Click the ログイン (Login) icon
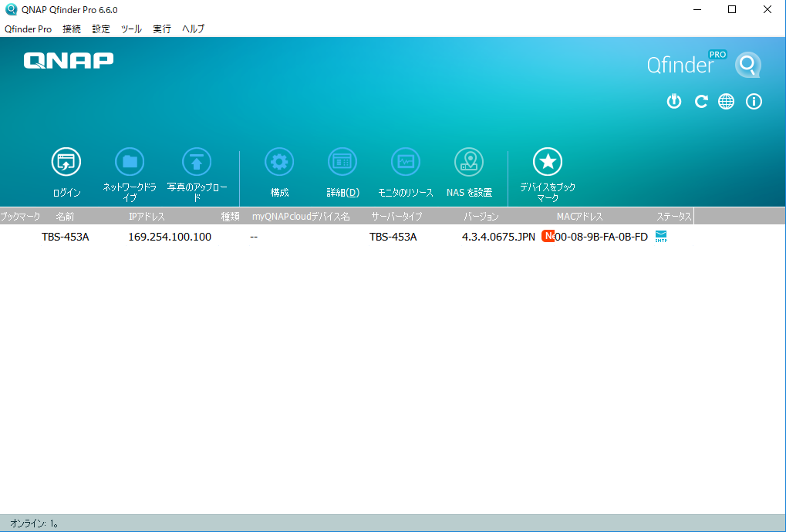Image resolution: width=786 pixels, height=532 pixels. 66,162
